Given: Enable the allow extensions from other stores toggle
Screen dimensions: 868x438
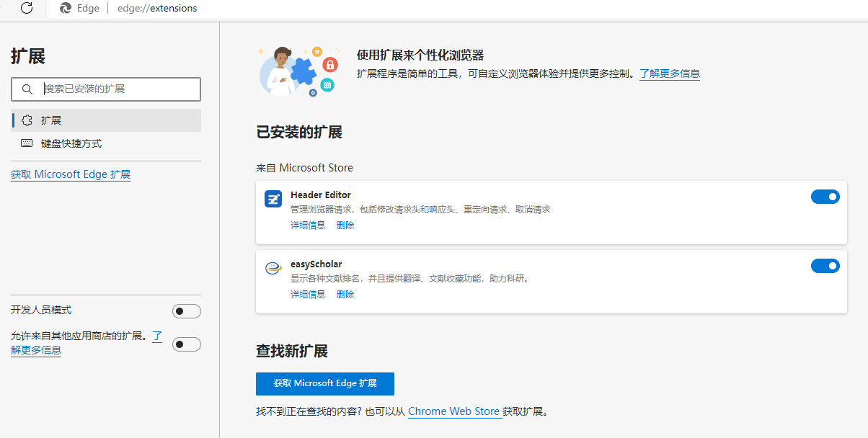Looking at the screenshot, I should 186,344.
